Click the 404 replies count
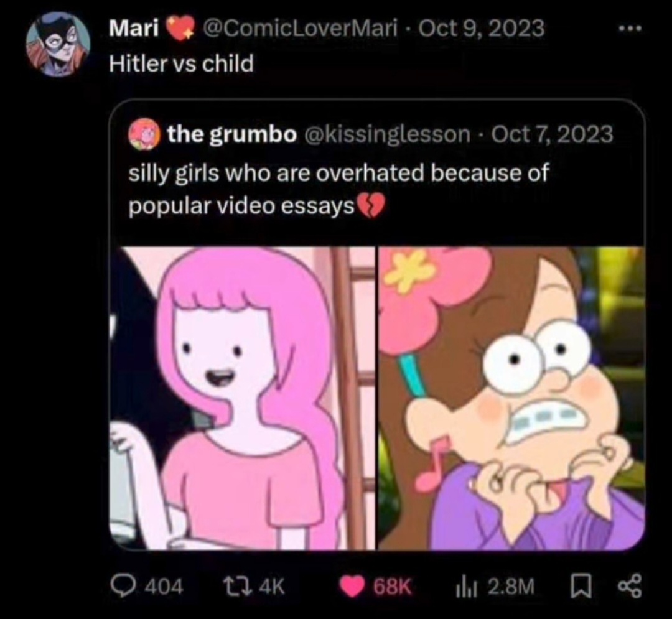Image resolution: width=672 pixels, height=619 pixels. tap(164, 587)
